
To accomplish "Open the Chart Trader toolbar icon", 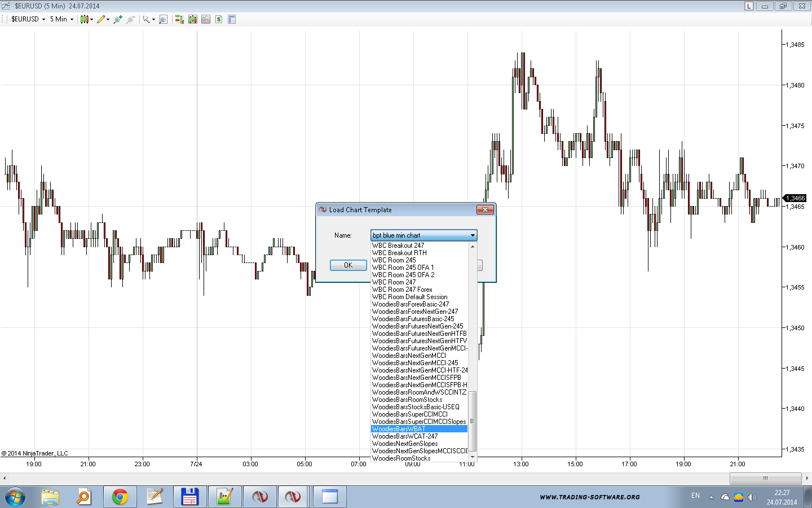I will tap(179, 19).
